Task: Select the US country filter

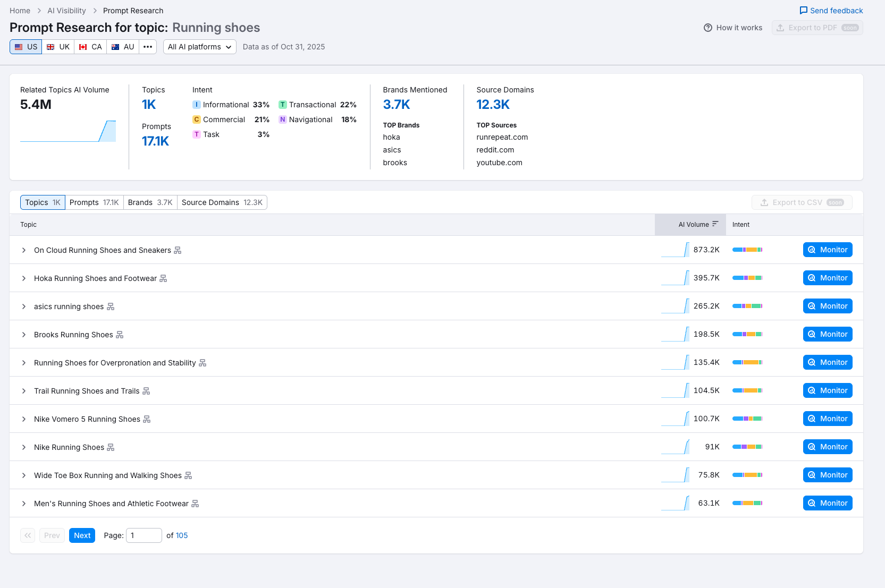Action: 26,47
